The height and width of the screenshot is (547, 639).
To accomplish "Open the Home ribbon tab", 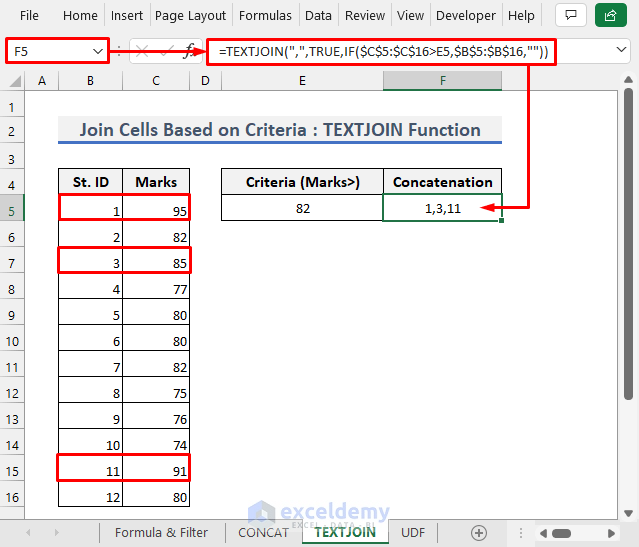I will 80,15.
